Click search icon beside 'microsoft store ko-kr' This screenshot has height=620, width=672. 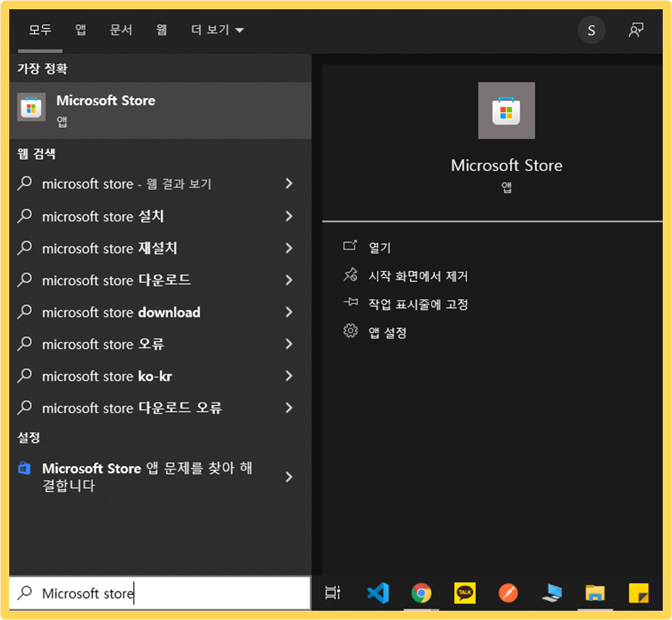(x=25, y=376)
